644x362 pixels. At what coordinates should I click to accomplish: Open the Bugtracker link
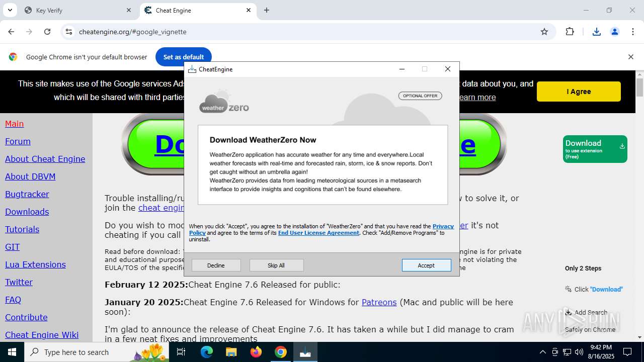pyautogui.click(x=27, y=194)
